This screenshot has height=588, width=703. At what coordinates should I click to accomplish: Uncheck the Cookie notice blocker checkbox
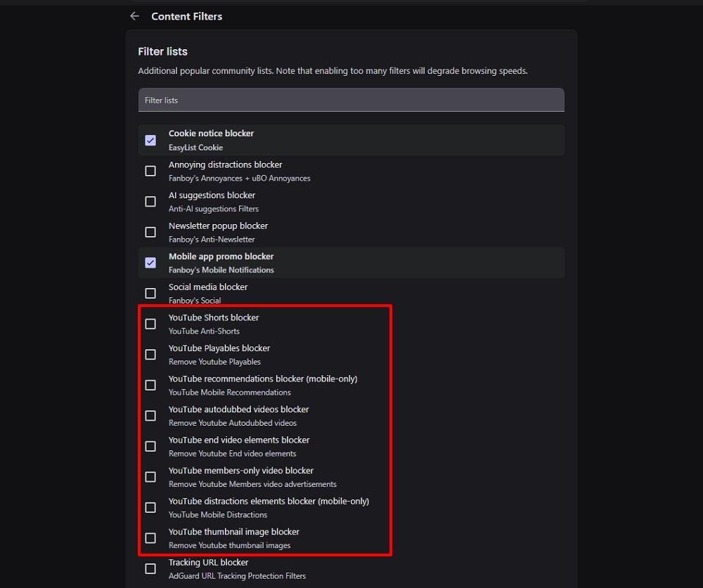pyautogui.click(x=150, y=140)
